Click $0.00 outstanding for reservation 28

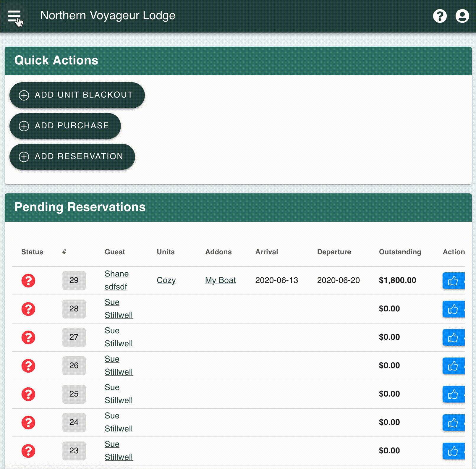coord(389,309)
